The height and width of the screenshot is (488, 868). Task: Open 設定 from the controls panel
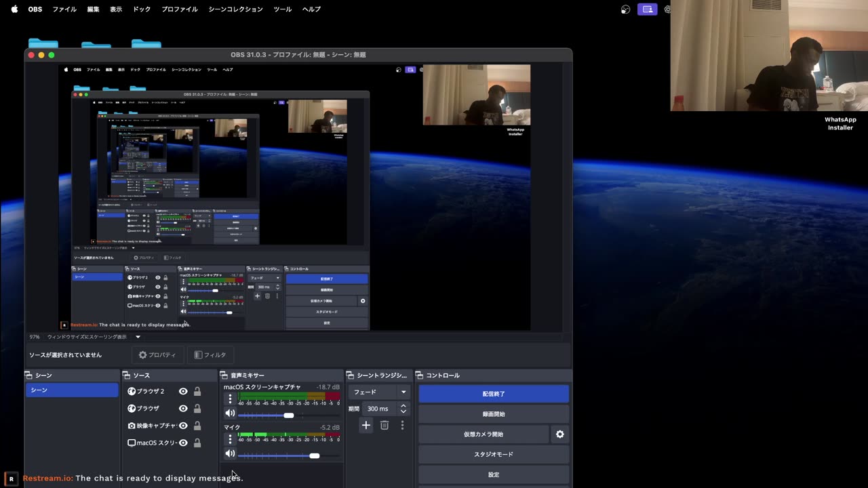(x=494, y=475)
